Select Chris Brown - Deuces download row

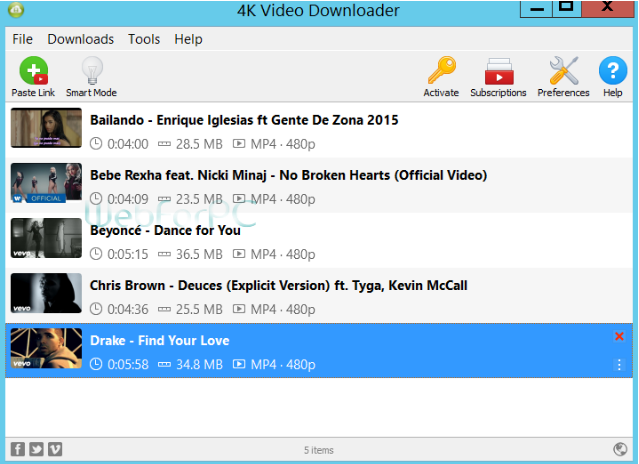click(x=319, y=295)
